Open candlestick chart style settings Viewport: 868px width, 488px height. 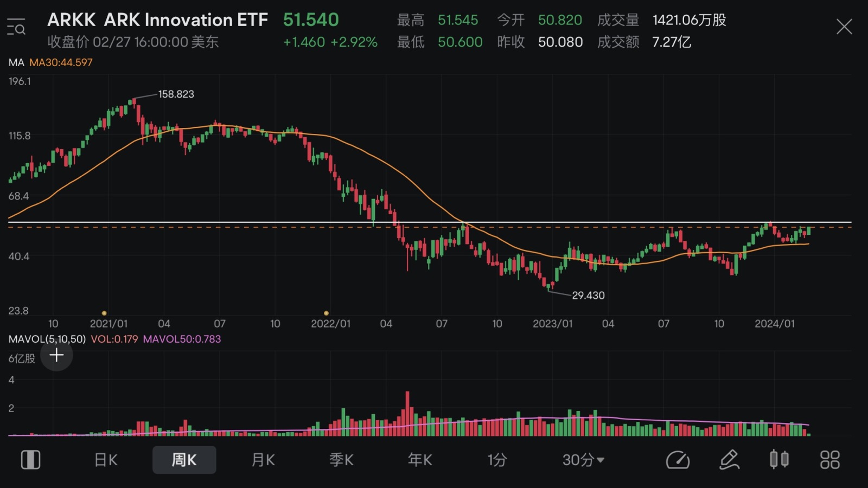[779, 460]
